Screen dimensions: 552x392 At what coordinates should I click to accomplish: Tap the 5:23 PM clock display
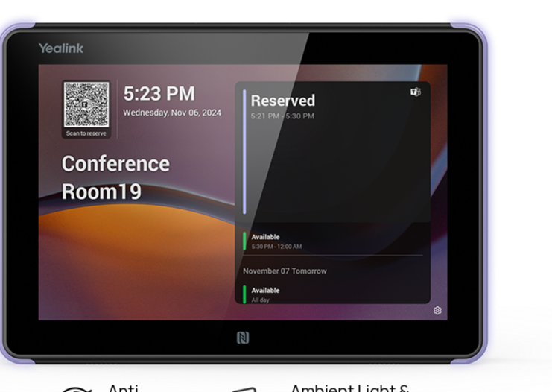159,94
